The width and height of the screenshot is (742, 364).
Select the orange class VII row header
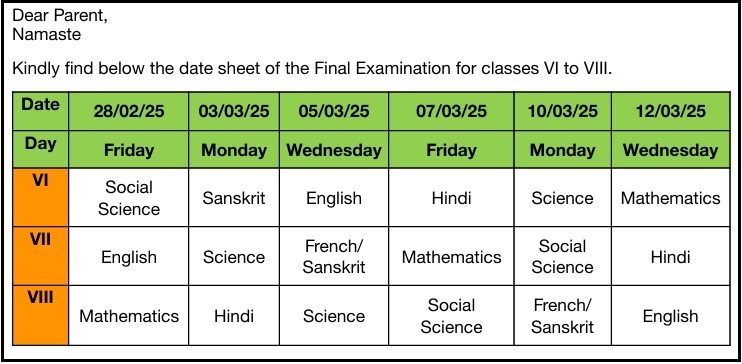[41, 256]
